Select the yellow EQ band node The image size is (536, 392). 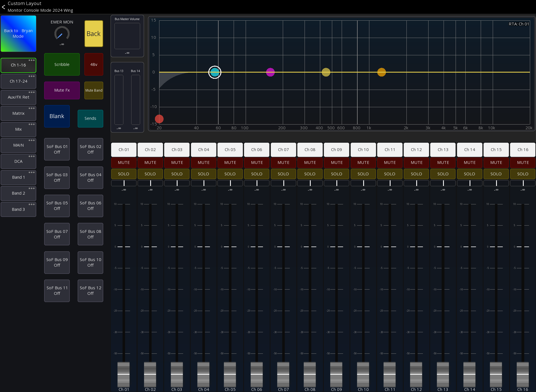tap(326, 72)
